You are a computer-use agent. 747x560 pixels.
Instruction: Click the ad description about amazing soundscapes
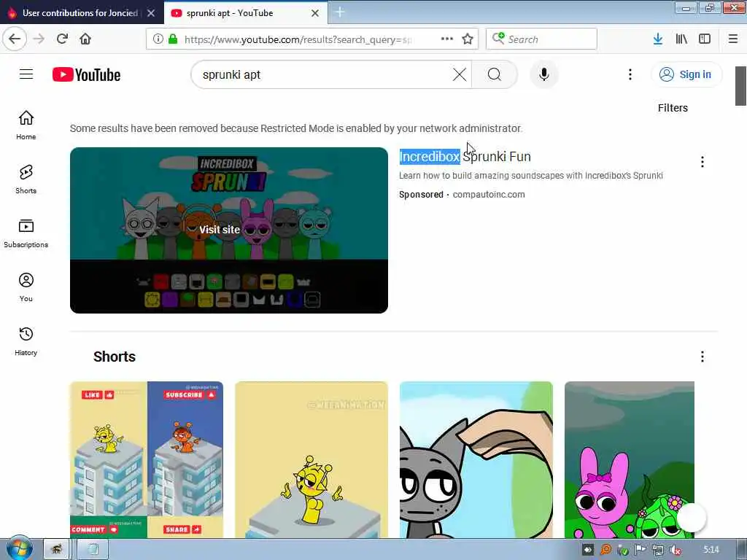pos(531,175)
